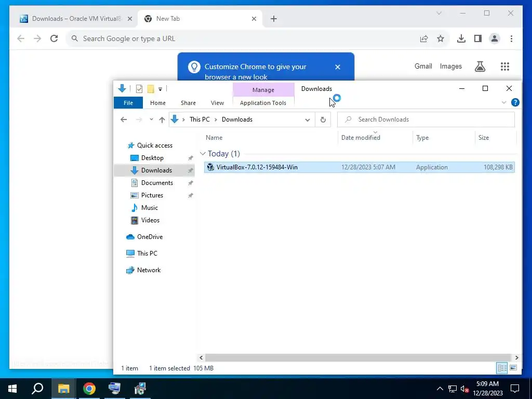Close the Downloads – Oracle VM VirtualBox tab

pyautogui.click(x=129, y=19)
